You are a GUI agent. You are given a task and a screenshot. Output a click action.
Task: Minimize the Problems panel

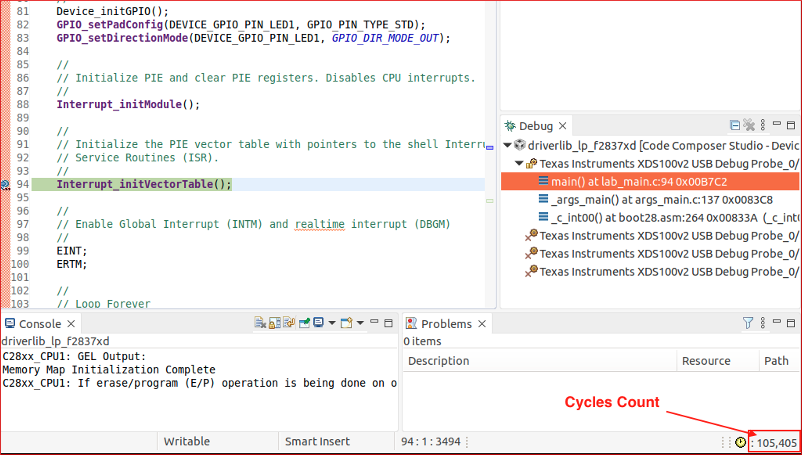pos(777,322)
